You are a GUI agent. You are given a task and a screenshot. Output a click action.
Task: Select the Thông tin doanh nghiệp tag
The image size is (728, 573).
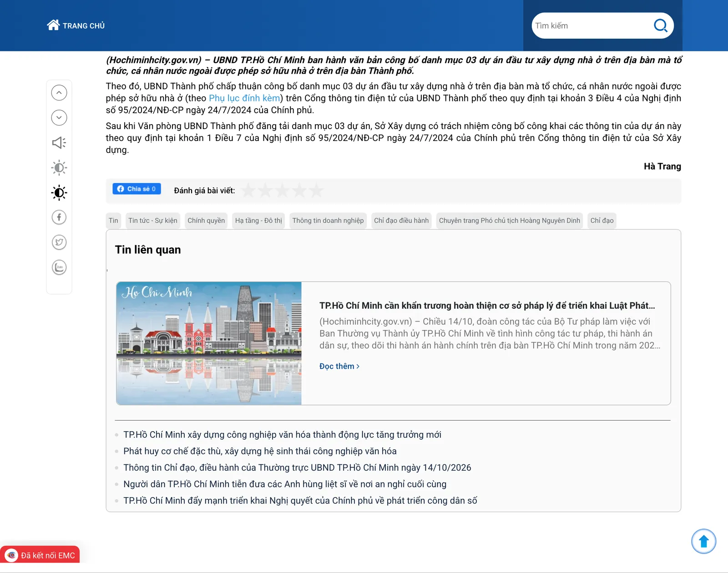coord(328,221)
